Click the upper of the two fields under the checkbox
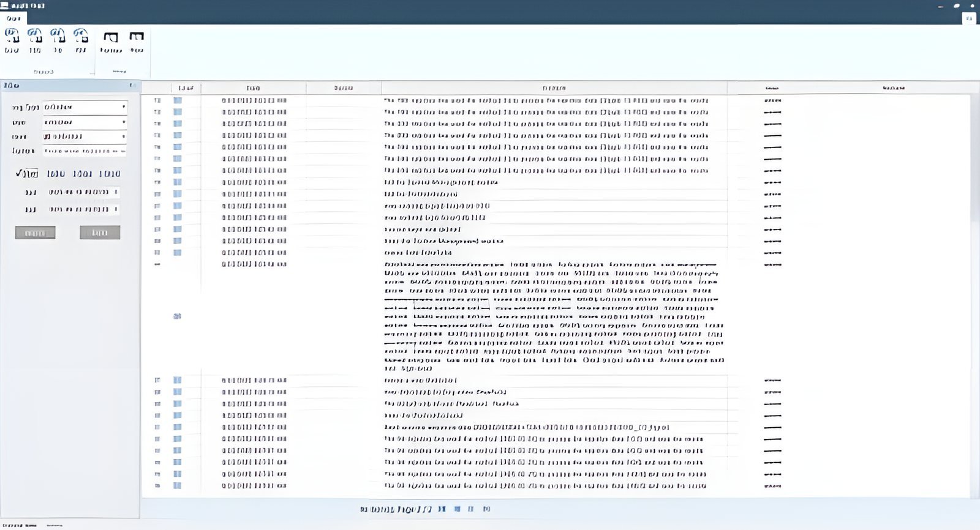Image resolution: width=980 pixels, height=530 pixels. click(83, 192)
